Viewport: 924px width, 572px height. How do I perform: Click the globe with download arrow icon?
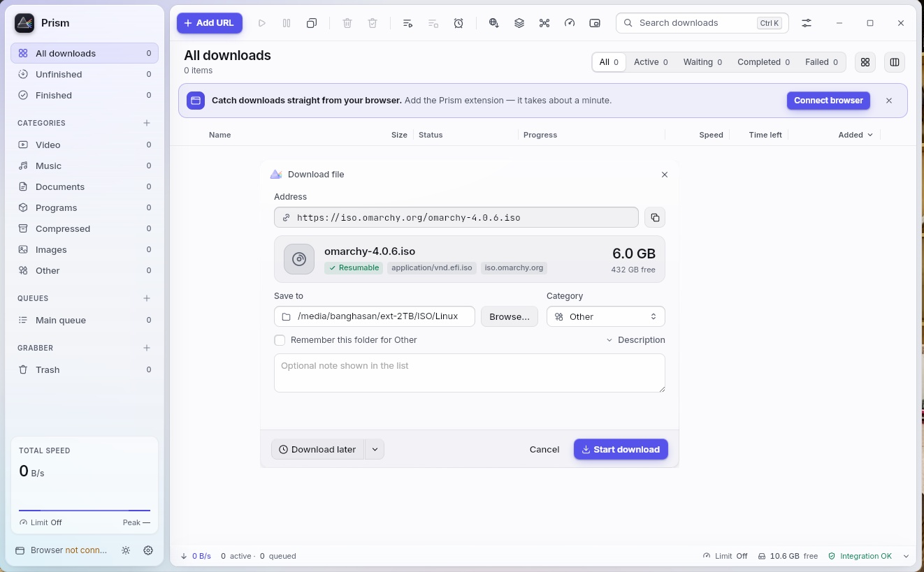[494, 23]
